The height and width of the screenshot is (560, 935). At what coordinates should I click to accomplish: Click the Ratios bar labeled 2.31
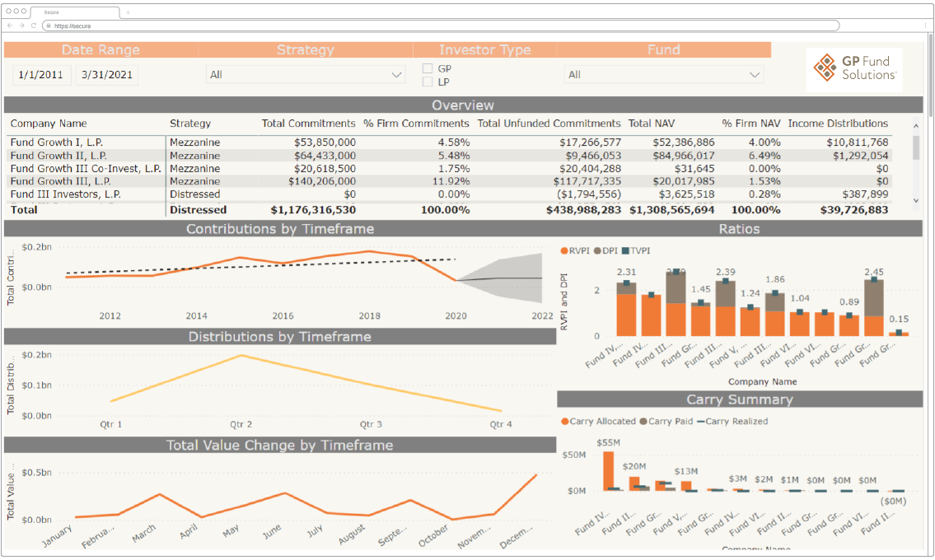coord(626,309)
